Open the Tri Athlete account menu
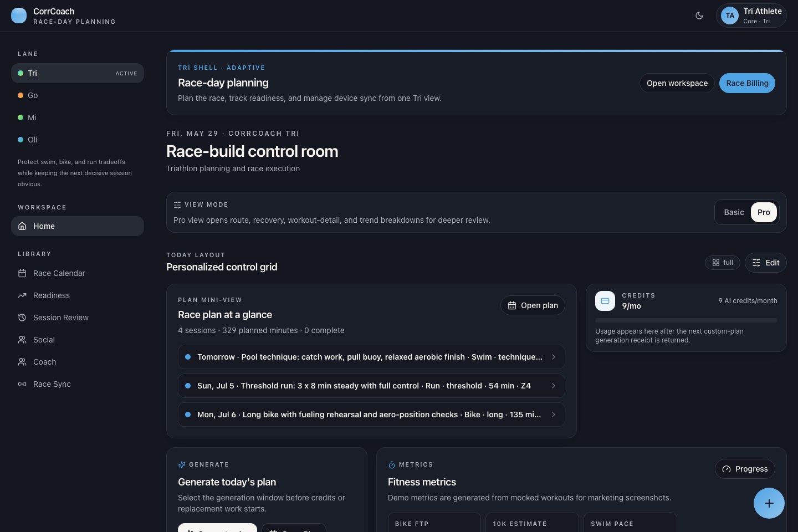 coord(751,16)
